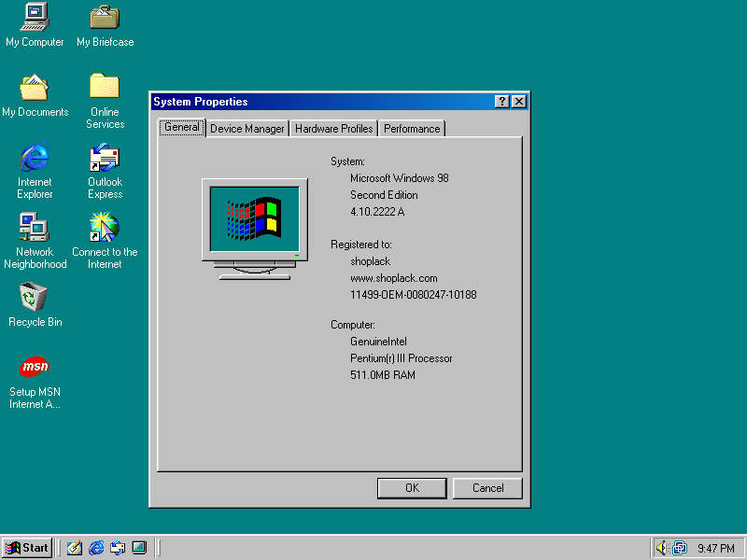Viewport: 747px width, 560px height.
Task: Switch to the Device Manager tab
Action: point(247,129)
